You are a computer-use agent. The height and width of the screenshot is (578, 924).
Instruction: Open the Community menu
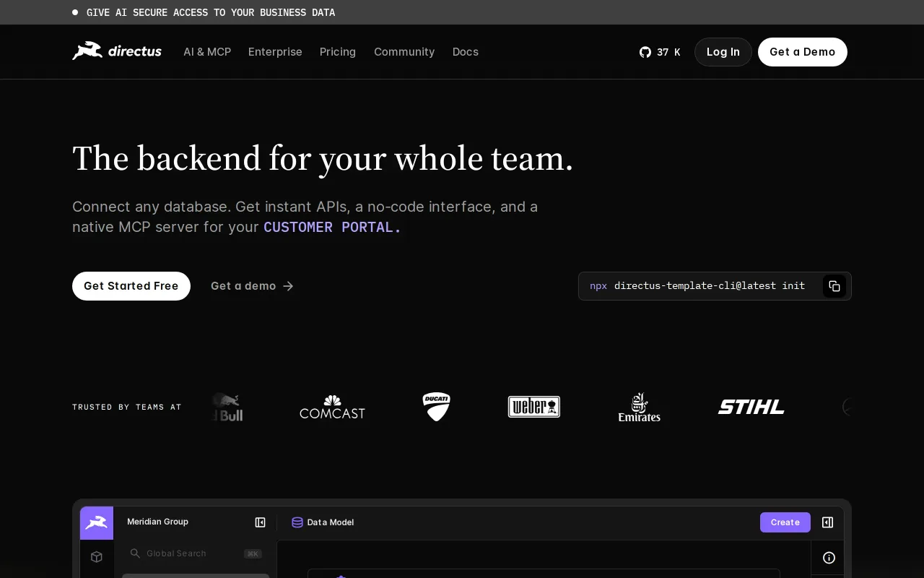point(404,52)
